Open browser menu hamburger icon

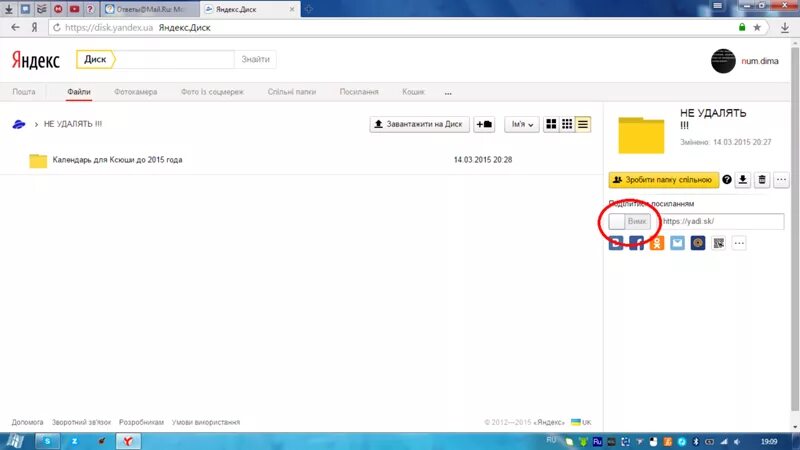717,6
